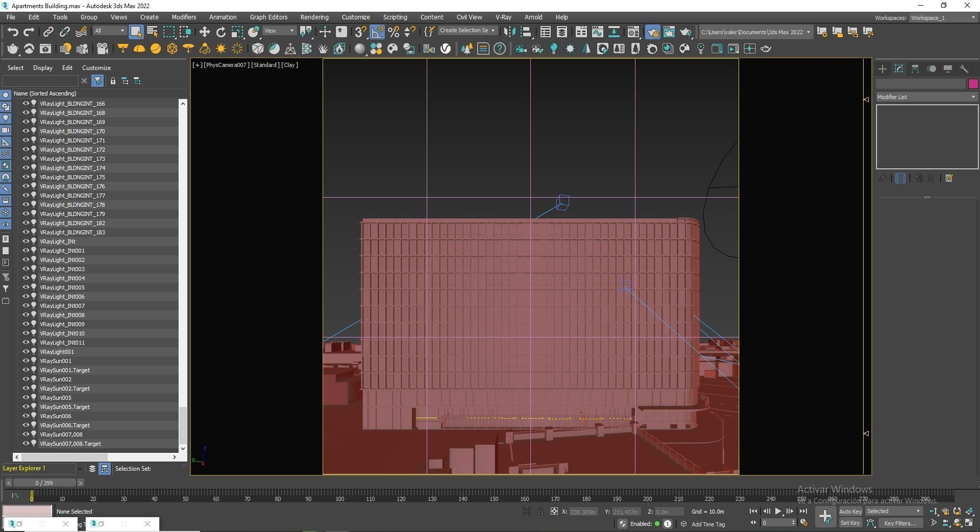
Task: Click the Mirror tool icon
Action: click(x=509, y=32)
